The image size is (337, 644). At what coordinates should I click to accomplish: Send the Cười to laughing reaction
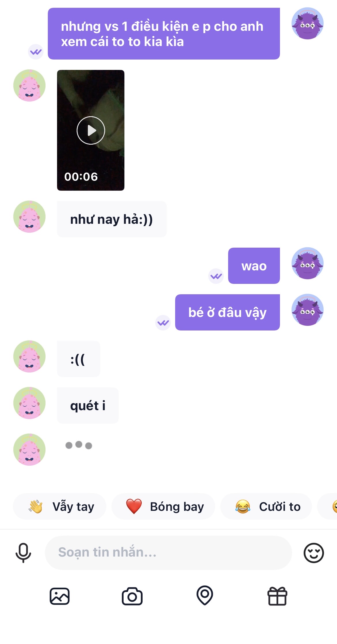266,507
